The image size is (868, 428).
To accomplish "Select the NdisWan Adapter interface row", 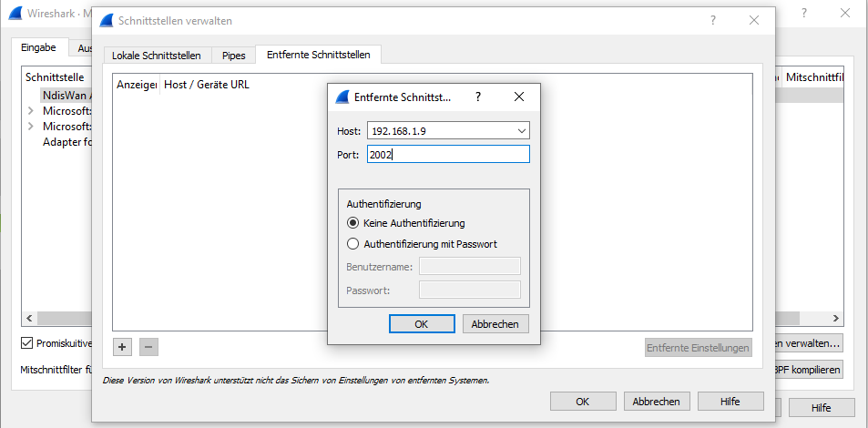I will coord(66,96).
